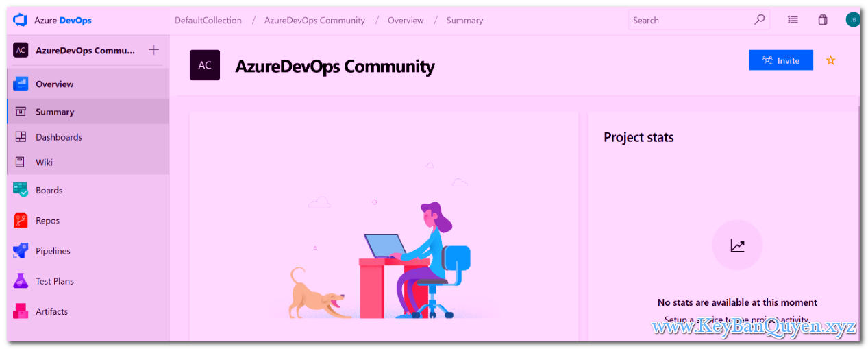Open the Wiki book icon
868x349 pixels.
coord(21,163)
